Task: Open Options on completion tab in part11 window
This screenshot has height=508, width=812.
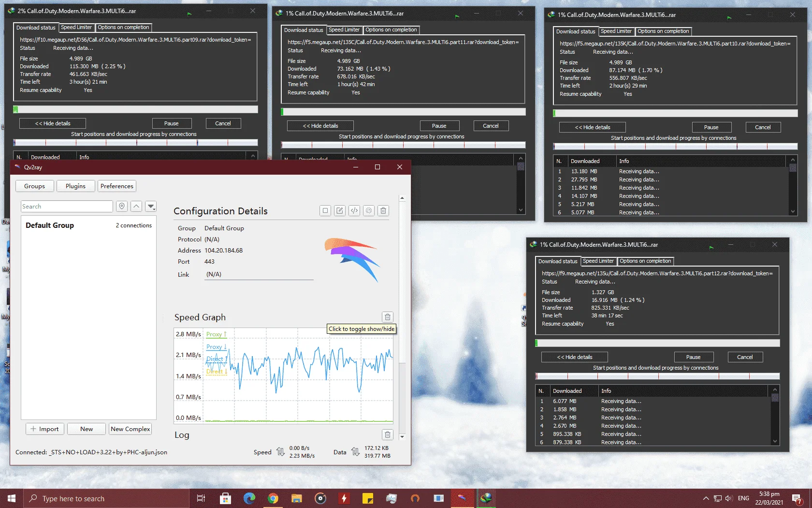Action: click(x=391, y=30)
